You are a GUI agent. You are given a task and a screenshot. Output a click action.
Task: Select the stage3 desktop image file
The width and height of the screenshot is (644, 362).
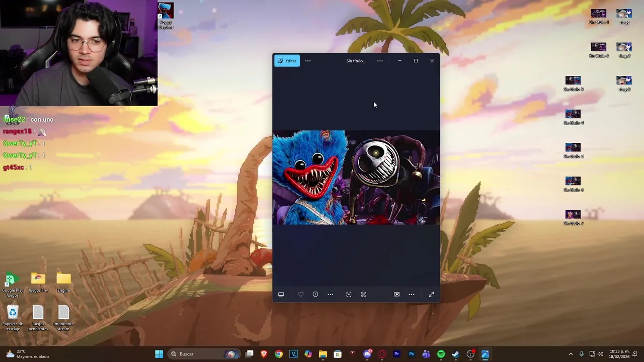[624, 83]
